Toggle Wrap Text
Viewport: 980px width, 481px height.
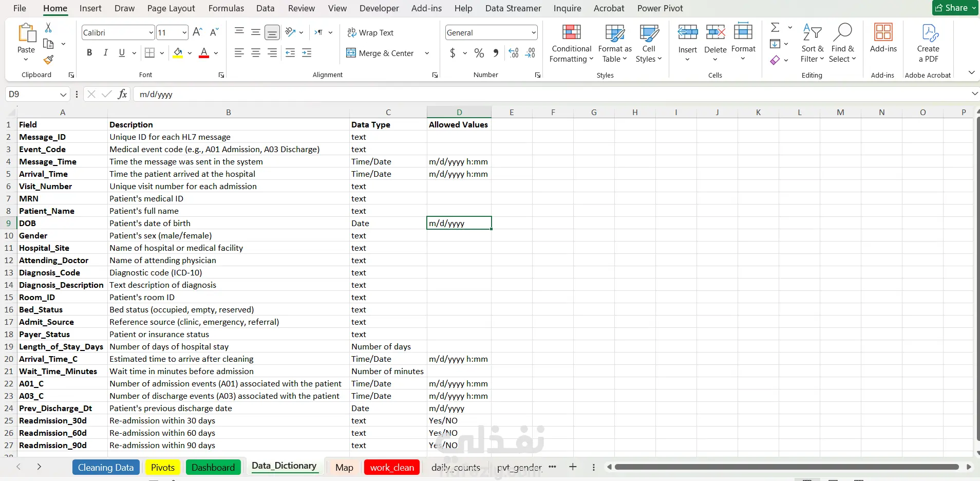click(370, 32)
